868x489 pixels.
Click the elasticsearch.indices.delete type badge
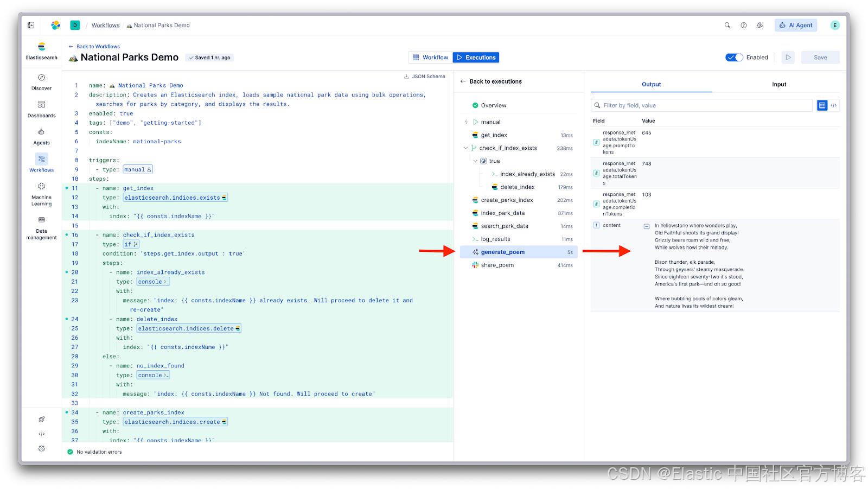(x=189, y=328)
